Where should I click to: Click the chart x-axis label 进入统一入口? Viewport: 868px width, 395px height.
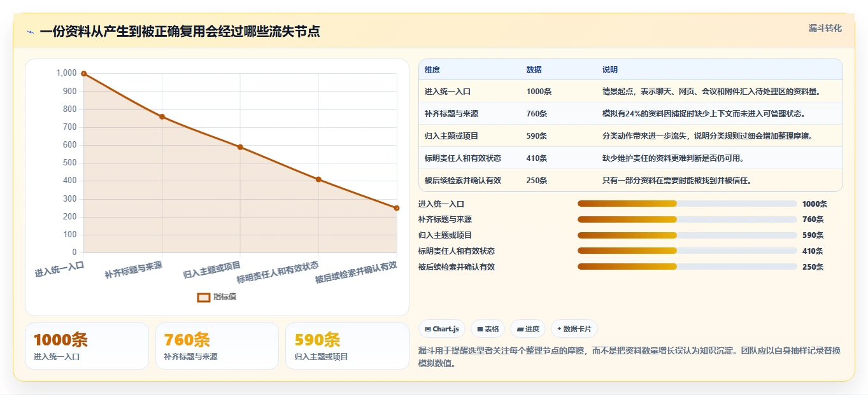tap(60, 268)
